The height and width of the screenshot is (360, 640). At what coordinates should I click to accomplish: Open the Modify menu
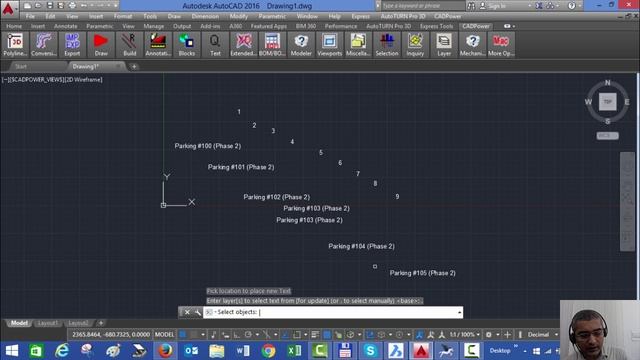tap(238, 16)
